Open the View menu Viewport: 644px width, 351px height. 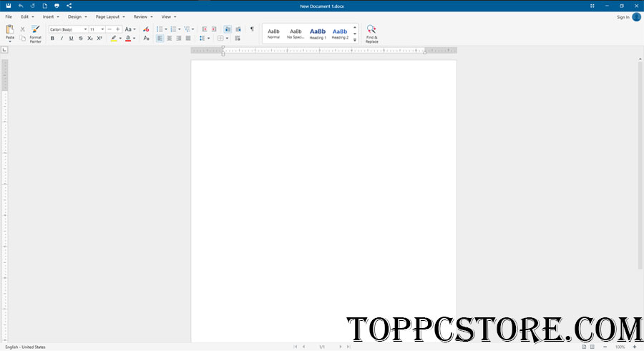(x=169, y=17)
